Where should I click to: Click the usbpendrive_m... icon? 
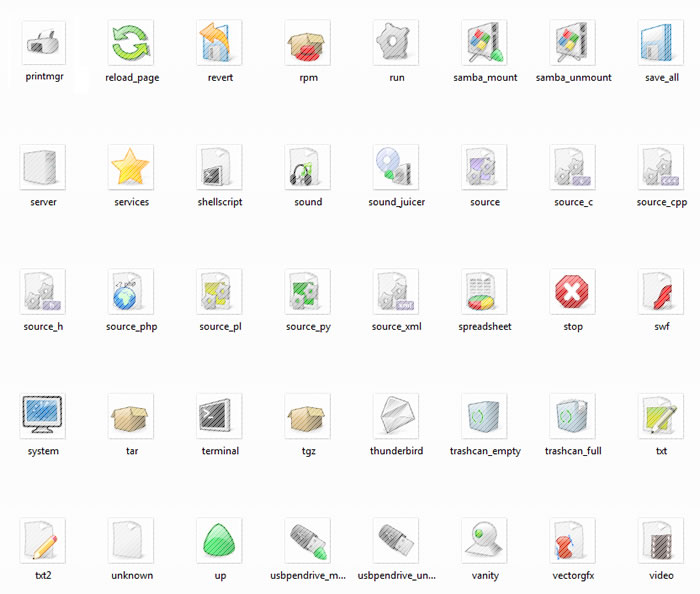(308, 541)
